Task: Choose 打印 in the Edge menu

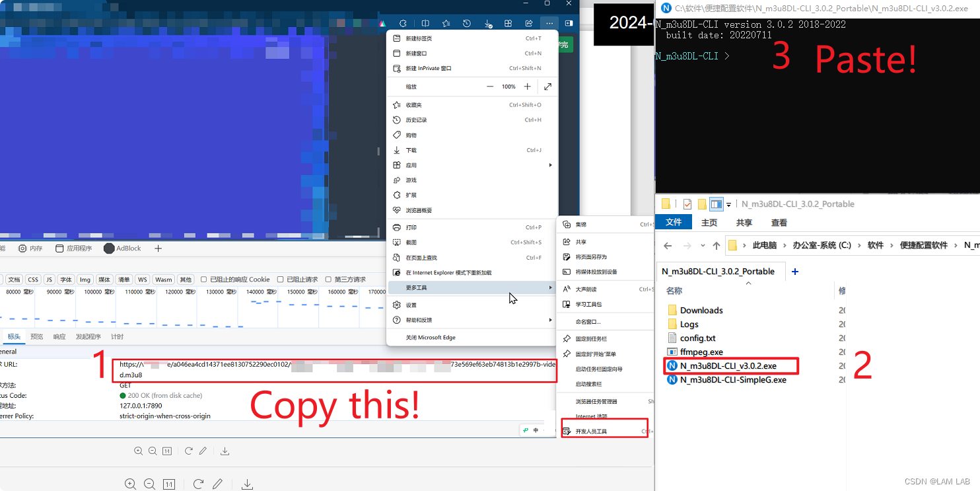Action: click(472, 227)
